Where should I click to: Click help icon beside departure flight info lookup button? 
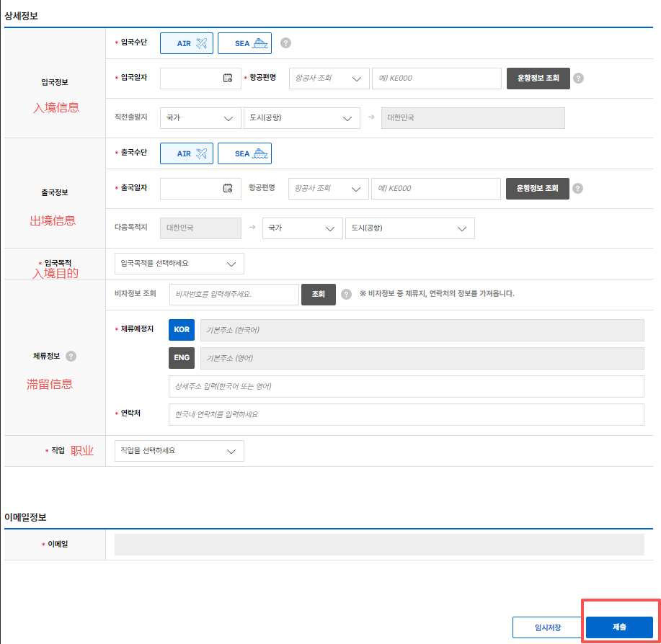coord(578,188)
